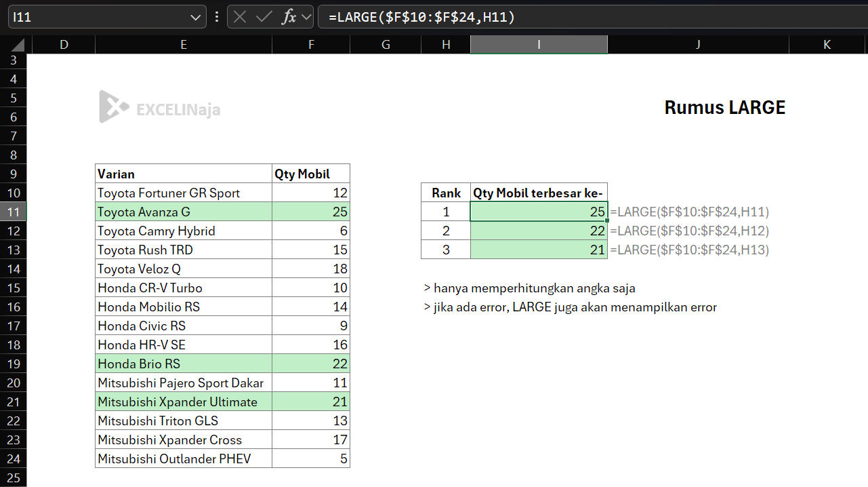This screenshot has width=868, height=487.
Task: Click quantity 21 in Xpander Ultimate row
Action: point(311,402)
